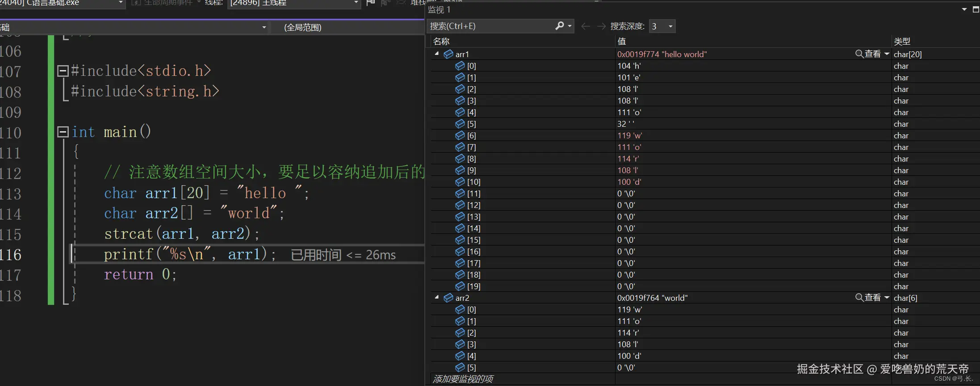The image size is (980, 386).
Task: Click the type char[6] cell
Action: [x=905, y=298]
